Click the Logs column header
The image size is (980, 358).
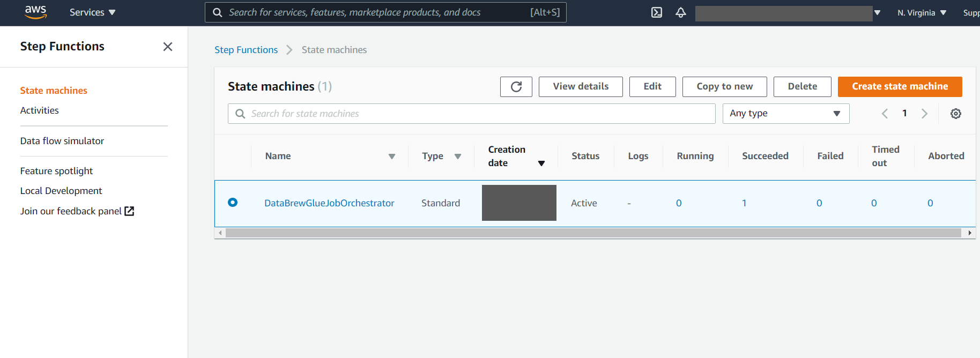638,156
